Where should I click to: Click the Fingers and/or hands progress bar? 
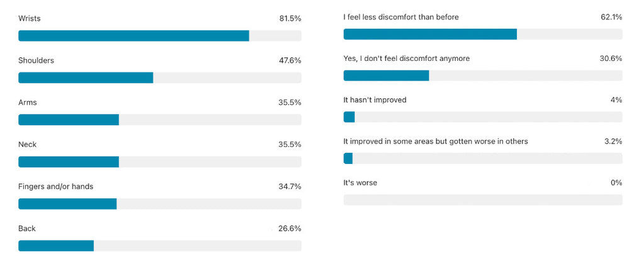(160, 204)
